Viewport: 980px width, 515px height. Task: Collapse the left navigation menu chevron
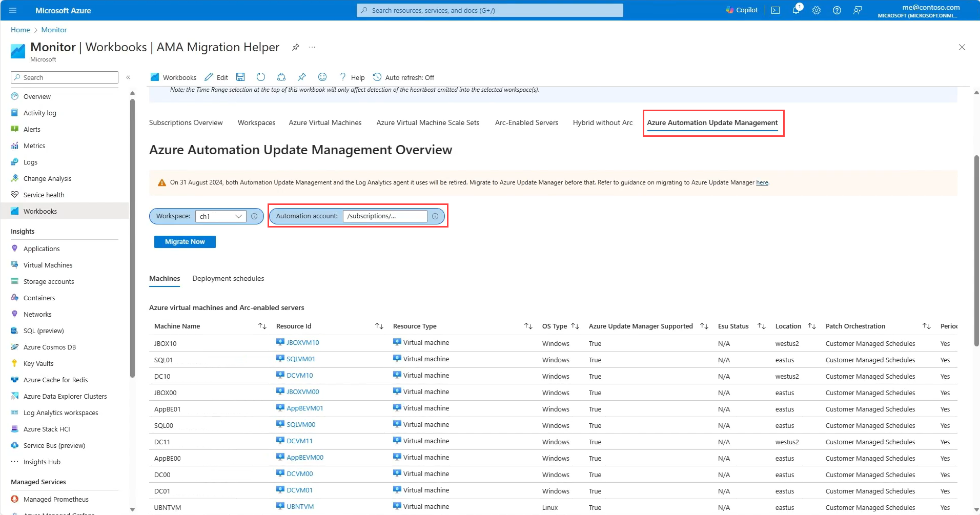click(x=128, y=77)
